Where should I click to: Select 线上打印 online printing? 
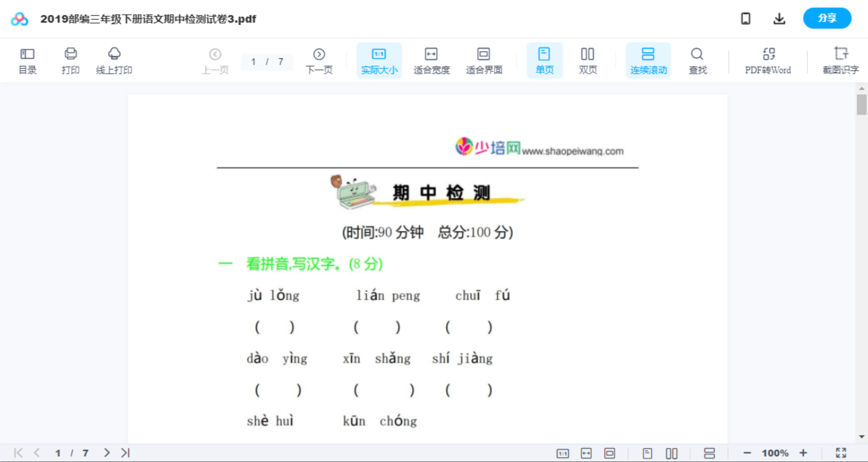click(x=114, y=60)
